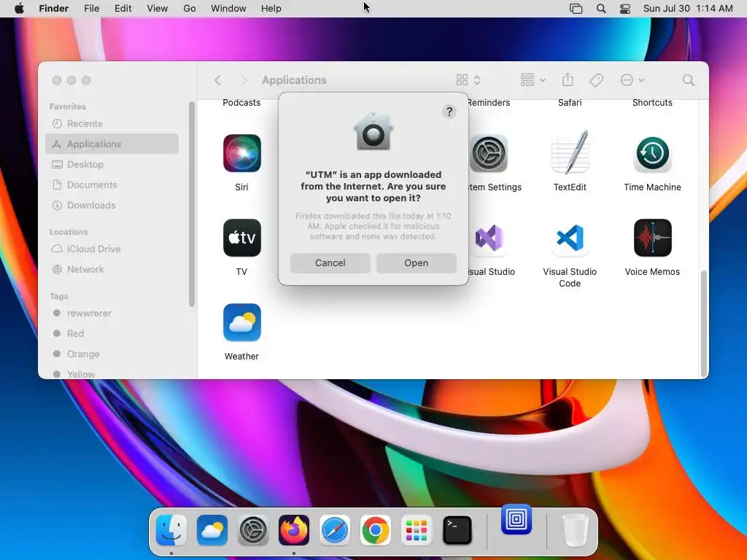Screen dimensions: 747x560
Task: Open the group-by dropdown in toolbar
Action: pyautogui.click(x=533, y=80)
